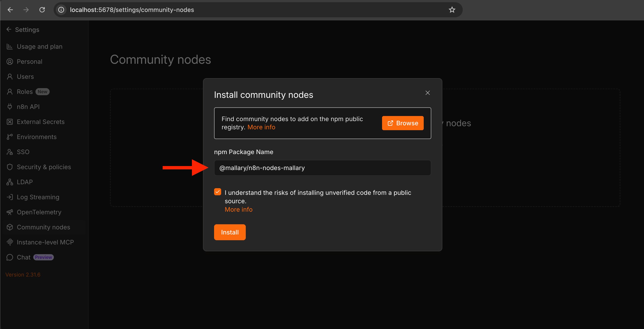Close the Install community nodes dialog
Screen dimensions: 644x329
428,93
